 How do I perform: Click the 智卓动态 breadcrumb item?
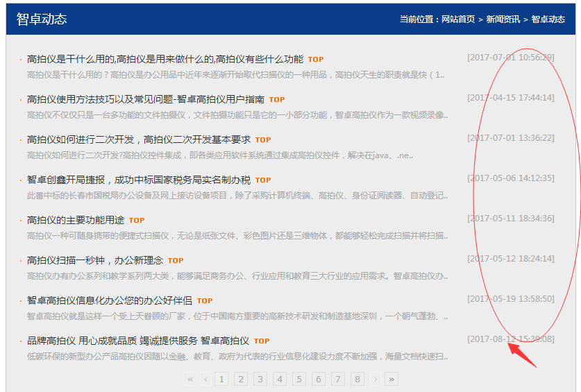pos(548,19)
